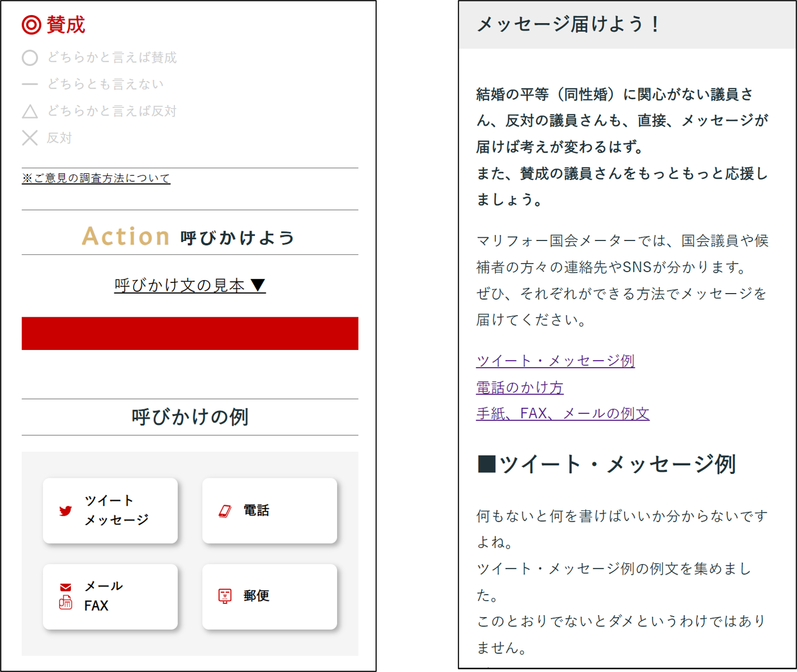The width and height of the screenshot is (797, 672).
Task: Click the どちらとも言えない label
Action: [x=106, y=84]
